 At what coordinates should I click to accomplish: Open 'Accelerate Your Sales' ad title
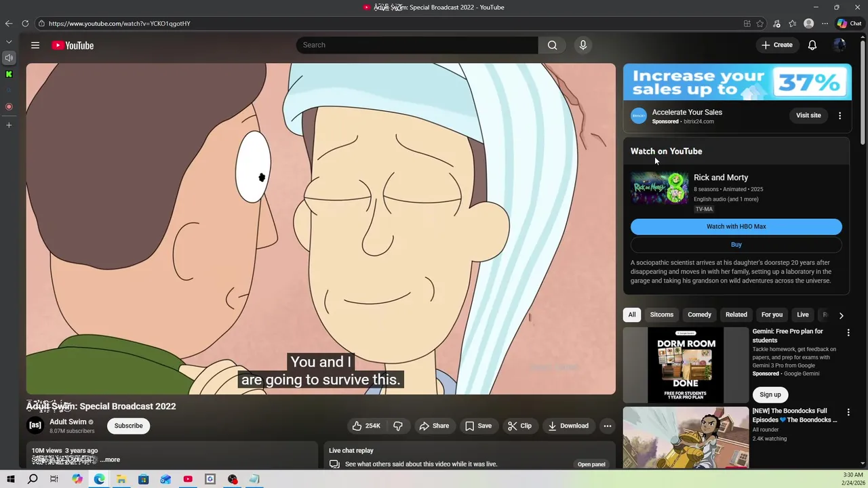(687, 113)
